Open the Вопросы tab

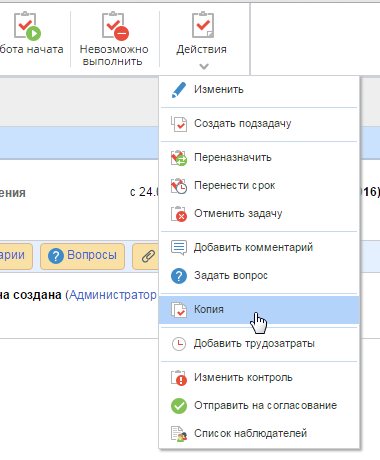(x=83, y=256)
